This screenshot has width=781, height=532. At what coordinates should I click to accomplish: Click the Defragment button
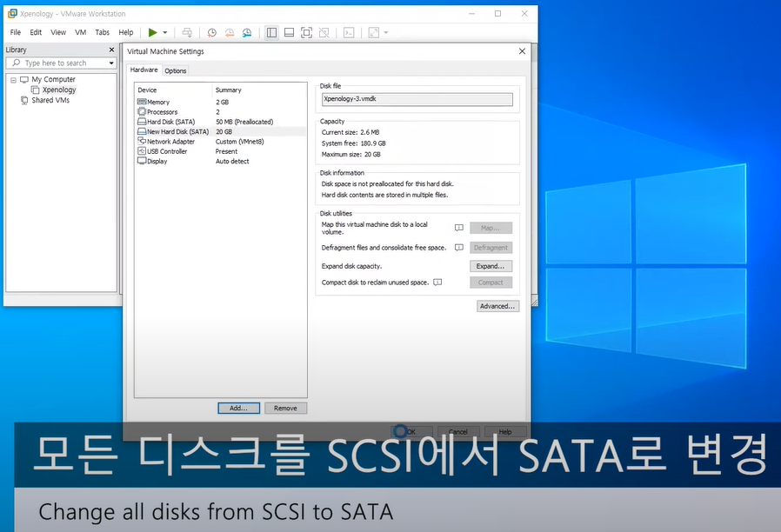(x=491, y=248)
